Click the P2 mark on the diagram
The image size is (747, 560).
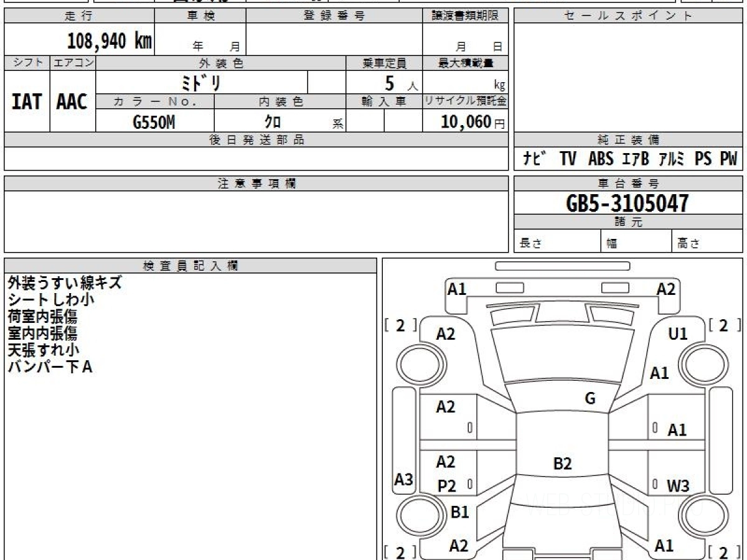pos(447,487)
